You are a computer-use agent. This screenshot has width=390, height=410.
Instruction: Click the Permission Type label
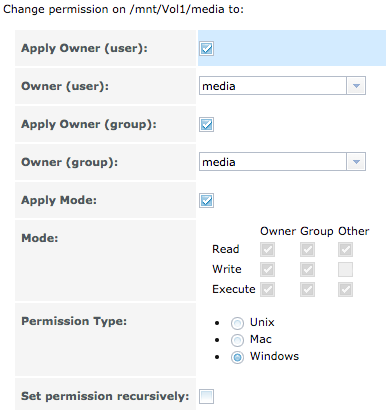click(74, 321)
